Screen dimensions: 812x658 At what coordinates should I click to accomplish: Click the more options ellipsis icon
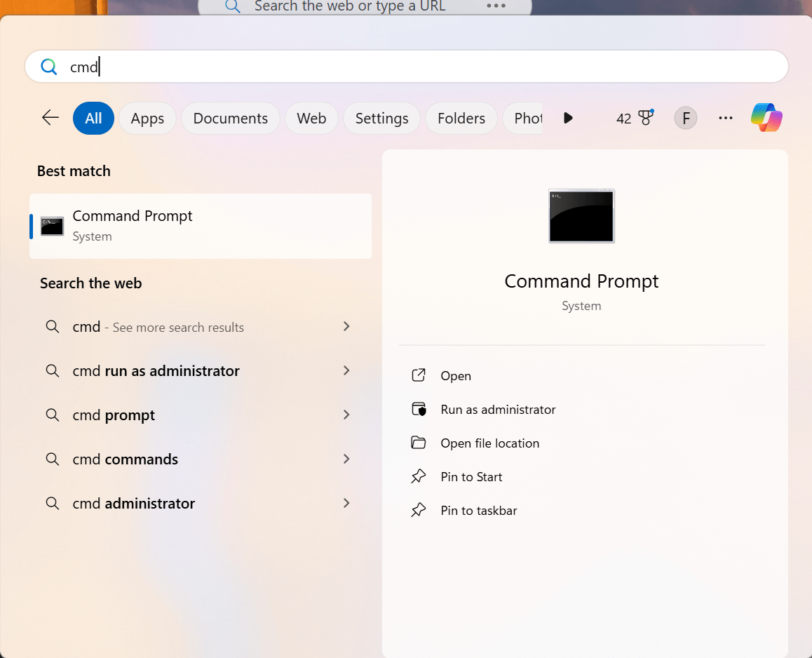click(725, 118)
